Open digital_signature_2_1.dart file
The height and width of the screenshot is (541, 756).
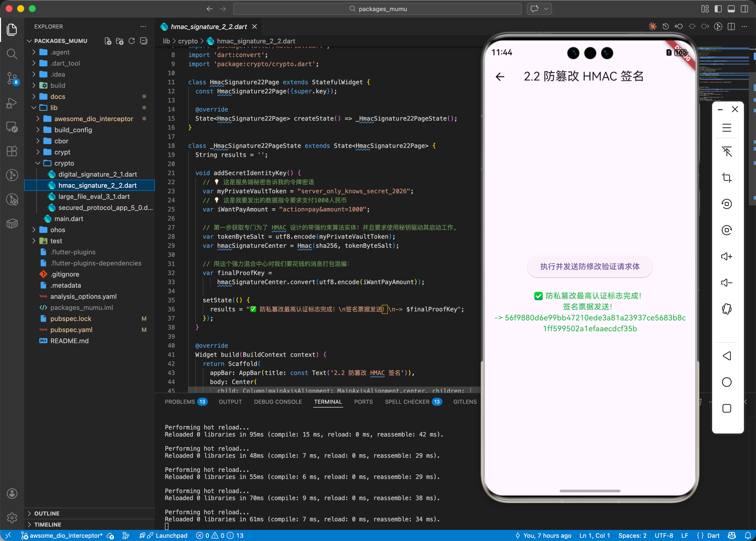[90, 174]
